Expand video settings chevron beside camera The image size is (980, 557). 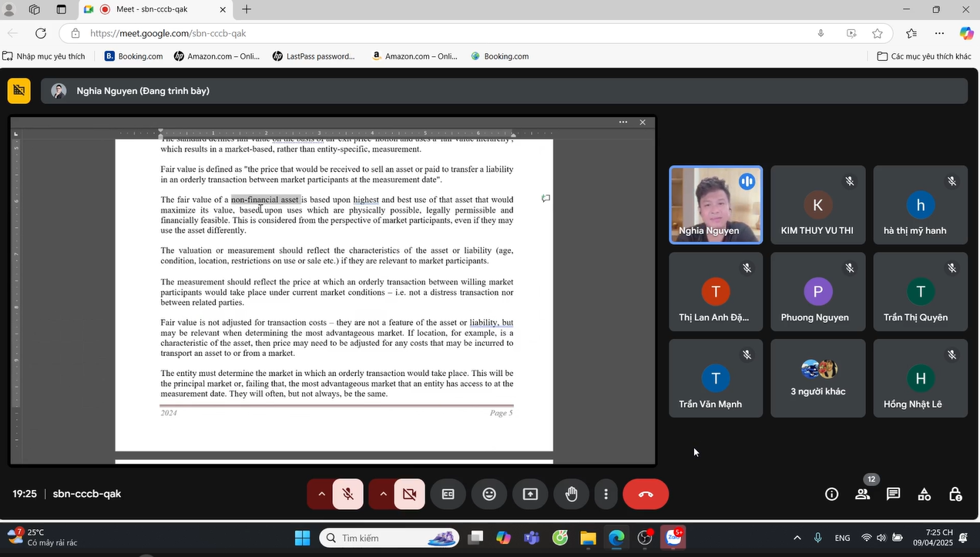(382, 494)
